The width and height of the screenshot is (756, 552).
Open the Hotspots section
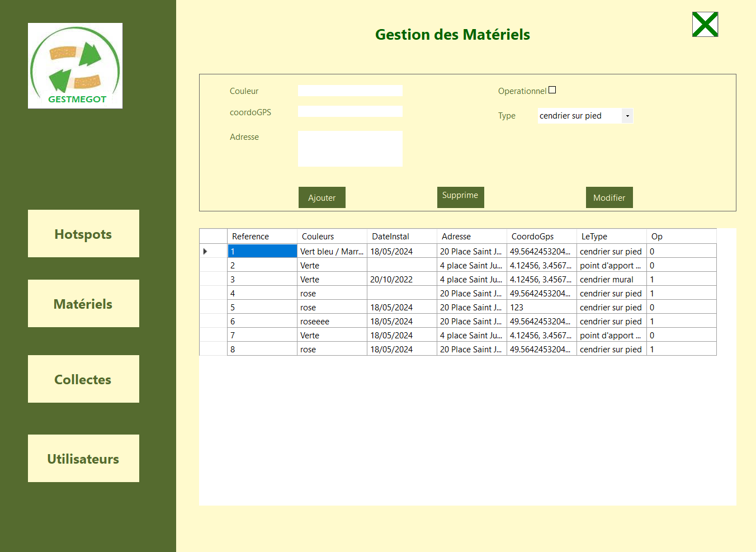[x=83, y=234]
